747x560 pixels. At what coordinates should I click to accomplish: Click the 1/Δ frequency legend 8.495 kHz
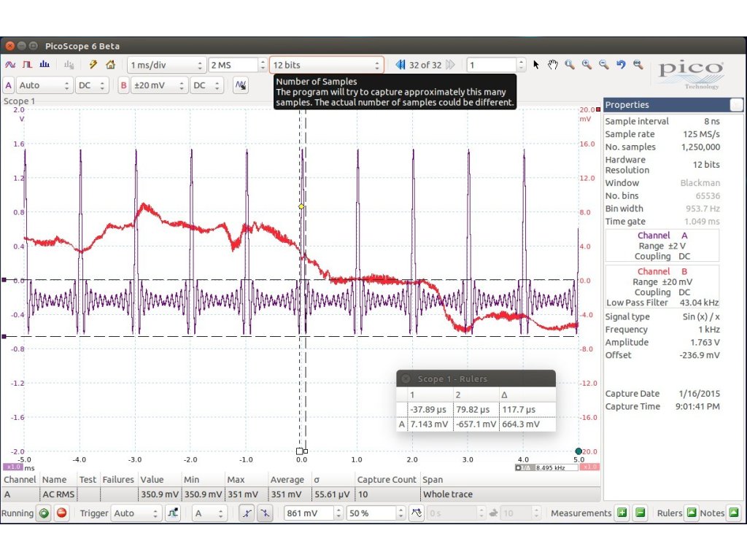coord(546,467)
